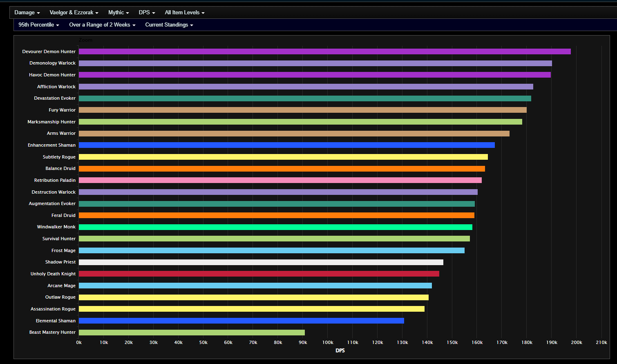This screenshot has width=617, height=364.
Task: Select the 'Arms Warrior' label
Action: click(x=61, y=133)
